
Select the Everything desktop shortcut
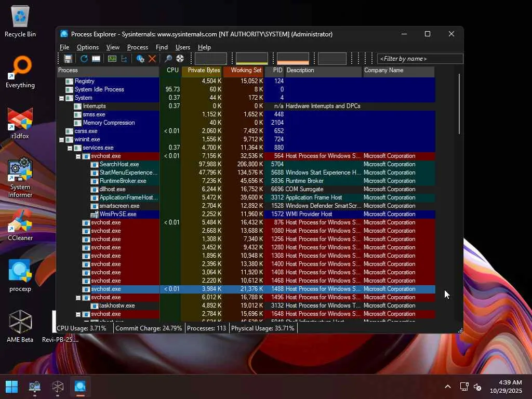click(20, 72)
